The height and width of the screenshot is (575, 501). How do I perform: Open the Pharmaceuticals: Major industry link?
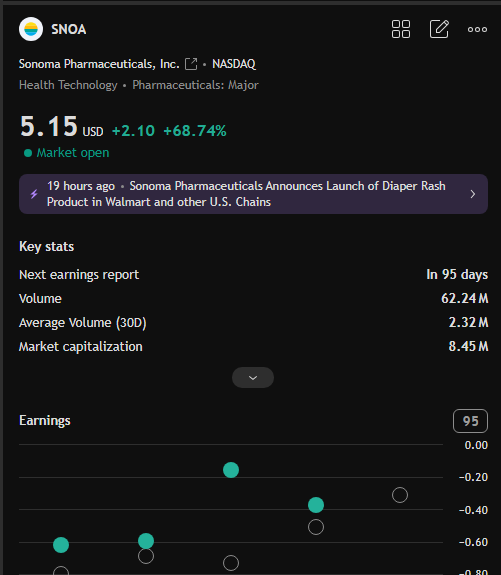(x=195, y=85)
